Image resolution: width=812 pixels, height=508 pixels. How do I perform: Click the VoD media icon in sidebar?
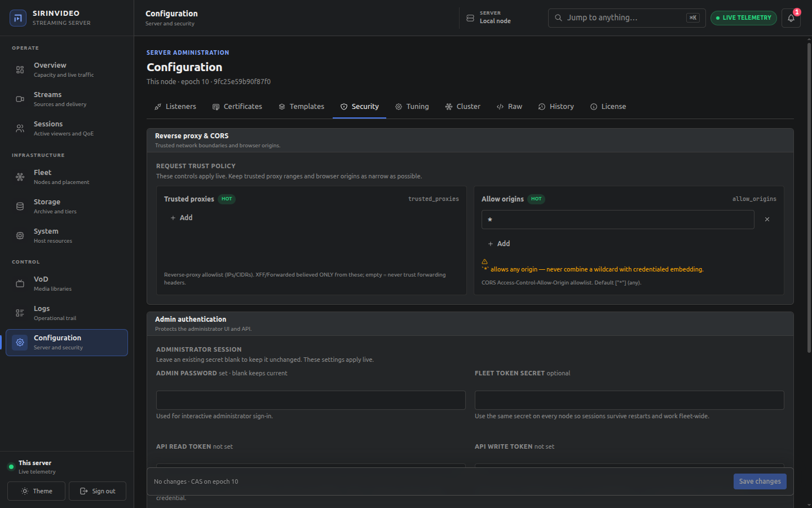tap(20, 284)
